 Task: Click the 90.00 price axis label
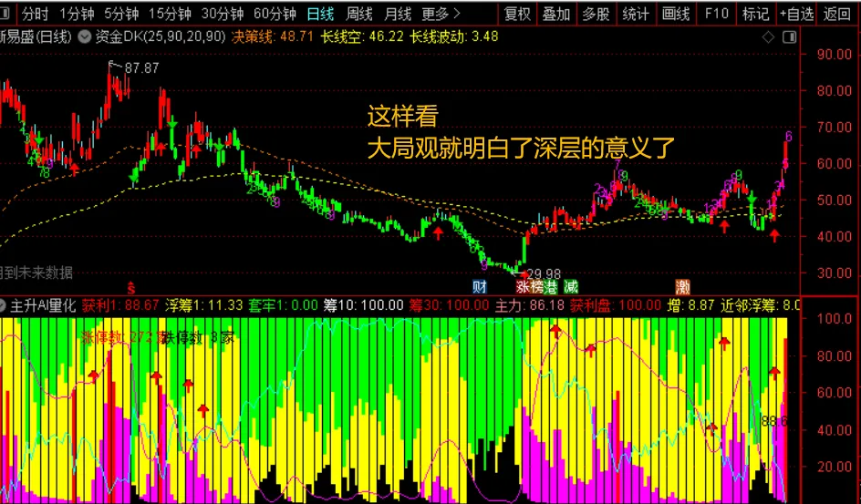834,54
